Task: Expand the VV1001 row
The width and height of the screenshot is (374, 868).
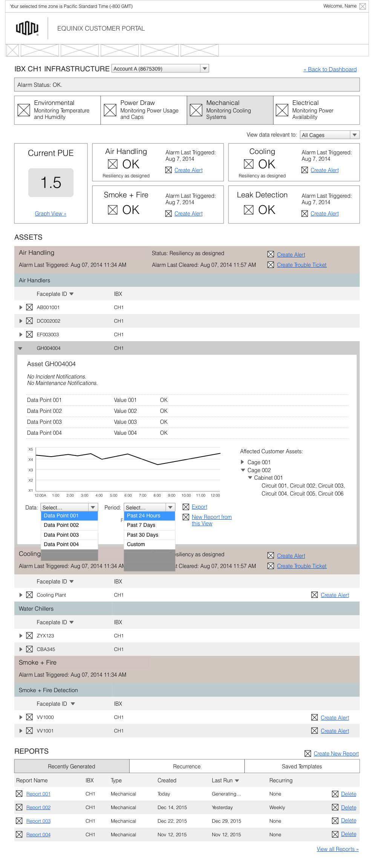Action: 21,731
